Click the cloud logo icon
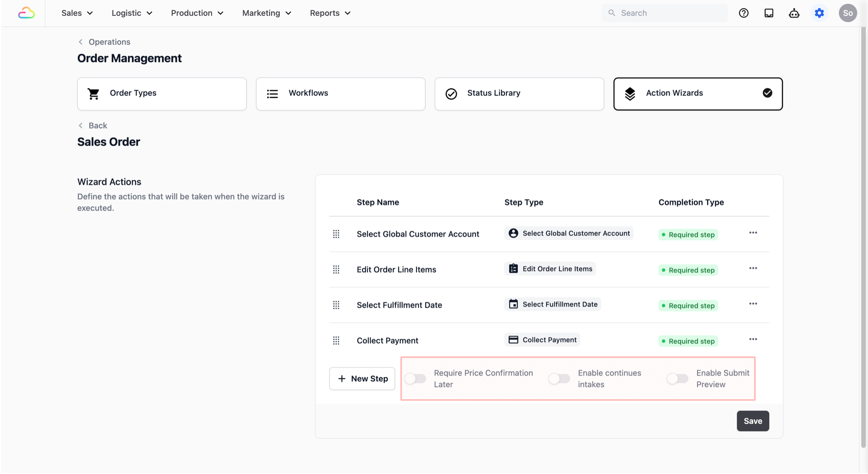The width and height of the screenshot is (868, 474). click(26, 13)
